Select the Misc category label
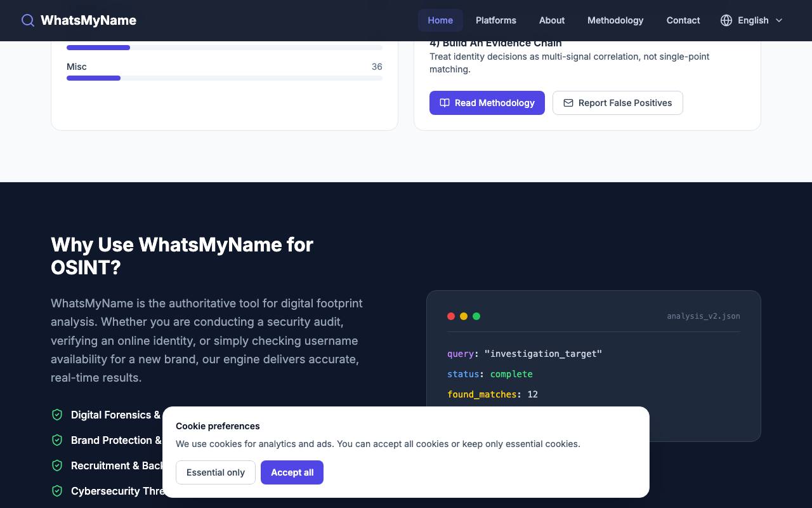812x508 pixels. coord(77,67)
